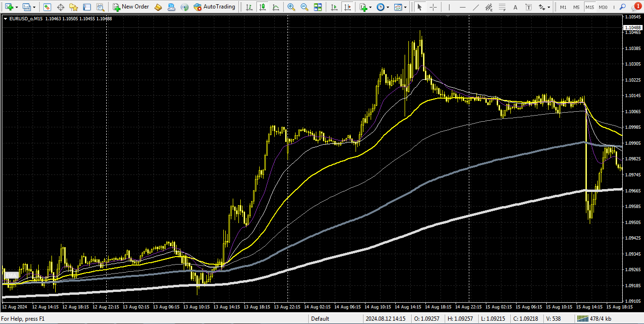Switch to the M30 timeframe

click(x=603, y=7)
